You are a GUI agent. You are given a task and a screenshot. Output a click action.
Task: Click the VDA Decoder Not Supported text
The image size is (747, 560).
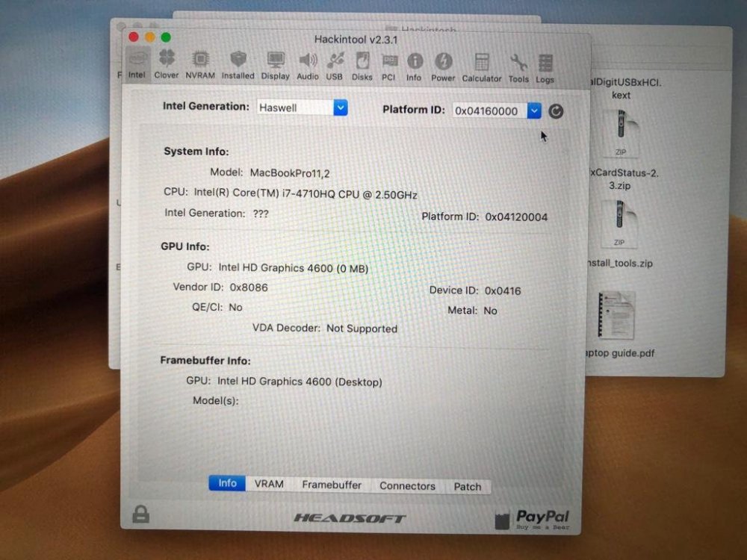[x=324, y=328]
